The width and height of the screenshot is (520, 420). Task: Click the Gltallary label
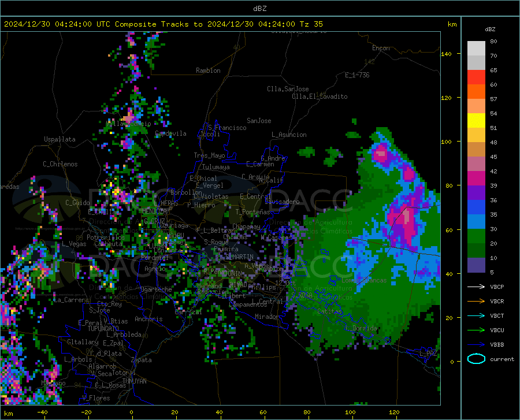[83, 342]
